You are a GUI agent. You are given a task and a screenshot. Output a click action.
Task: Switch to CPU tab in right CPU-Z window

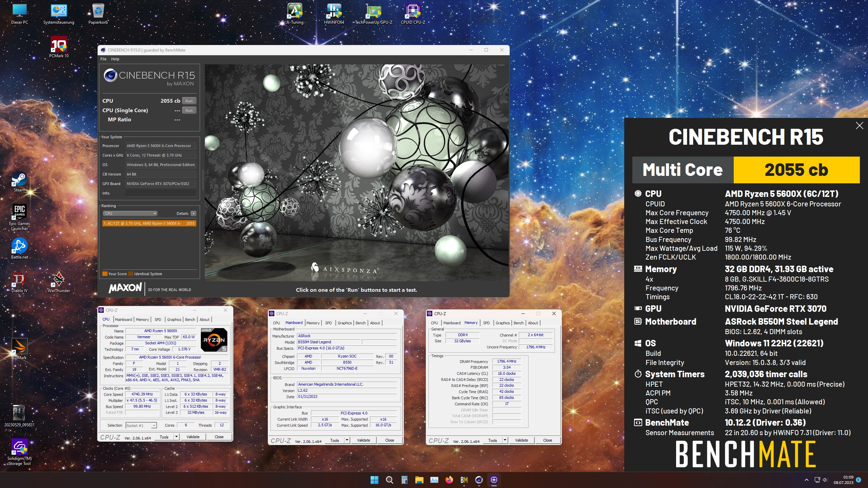434,323
